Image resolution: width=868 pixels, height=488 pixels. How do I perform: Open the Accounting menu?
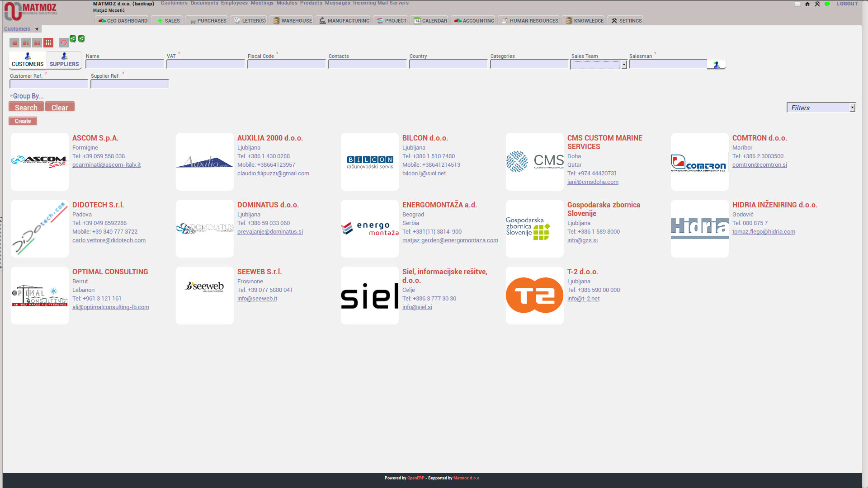[x=474, y=21]
